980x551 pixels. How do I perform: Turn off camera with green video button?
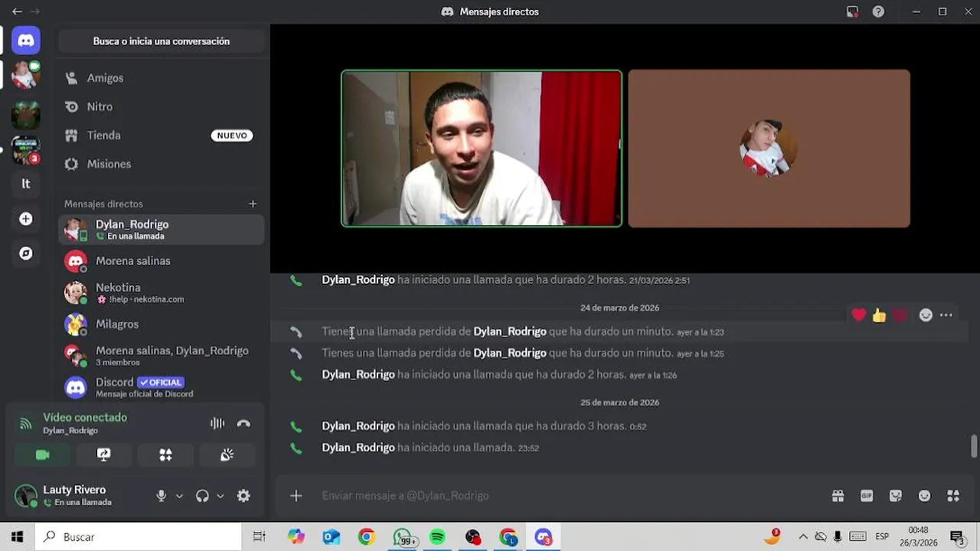[x=43, y=455]
